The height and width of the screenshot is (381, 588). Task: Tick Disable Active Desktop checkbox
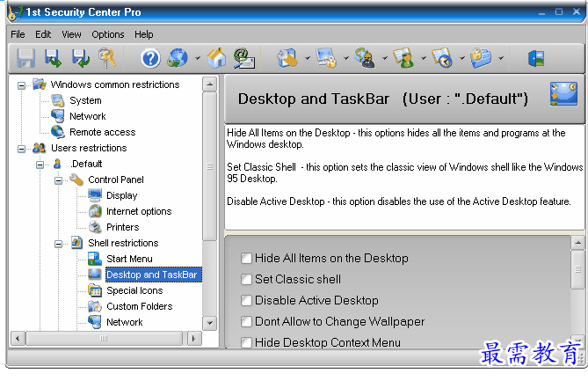(x=246, y=300)
